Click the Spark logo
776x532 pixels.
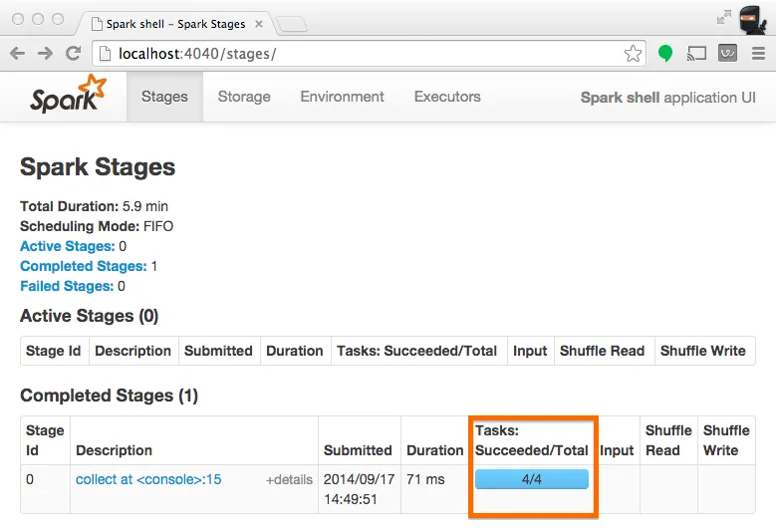point(67,96)
